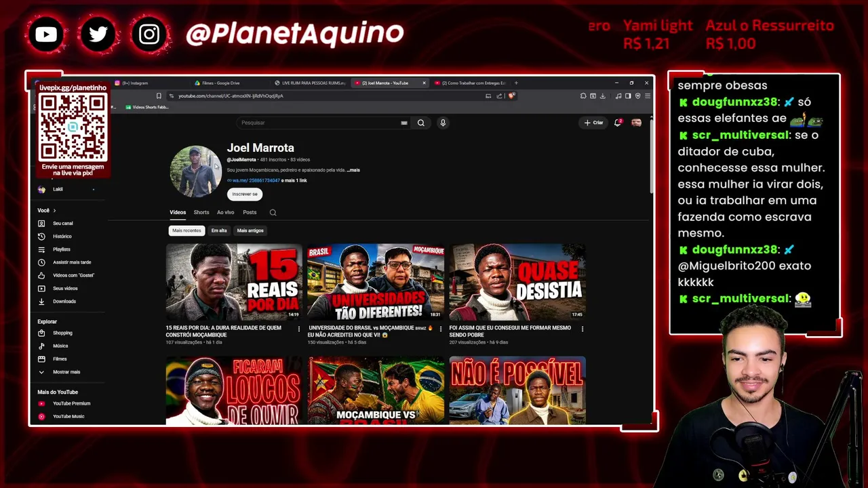868x488 pixels.
Task: Open Vídeos com "Gostei" in sidebar
Action: point(73,275)
